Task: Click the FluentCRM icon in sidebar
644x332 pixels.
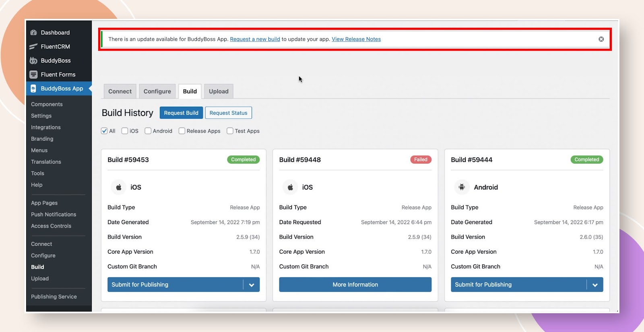Action: pyautogui.click(x=34, y=47)
